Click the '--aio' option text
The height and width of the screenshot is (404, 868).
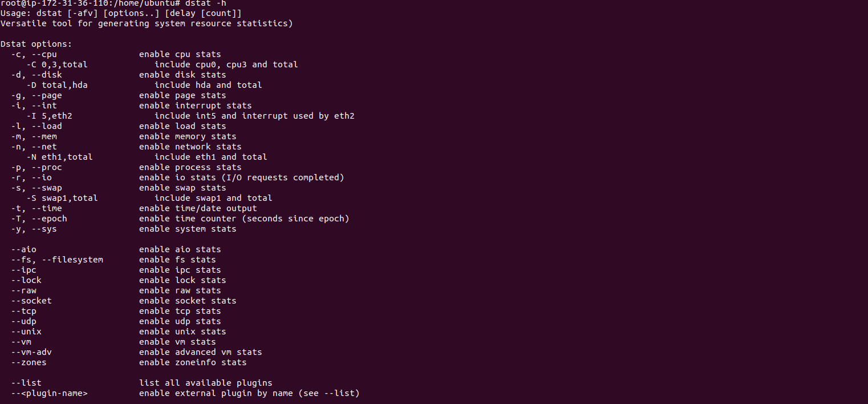click(24, 249)
